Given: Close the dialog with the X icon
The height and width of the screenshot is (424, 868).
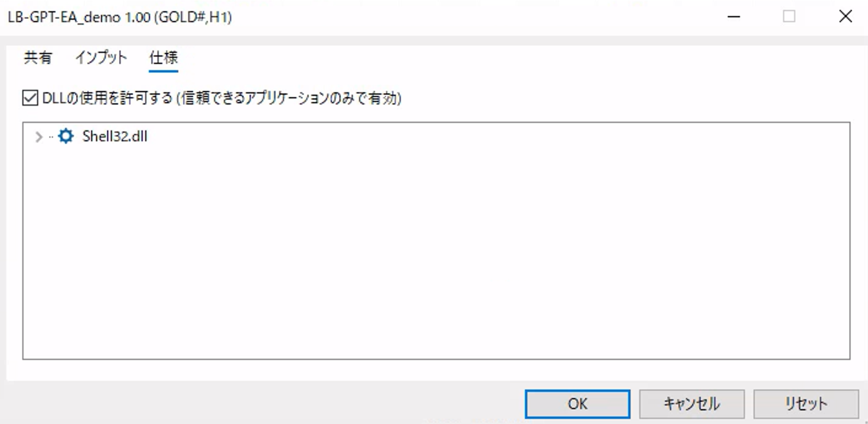Looking at the screenshot, I should click(845, 17).
